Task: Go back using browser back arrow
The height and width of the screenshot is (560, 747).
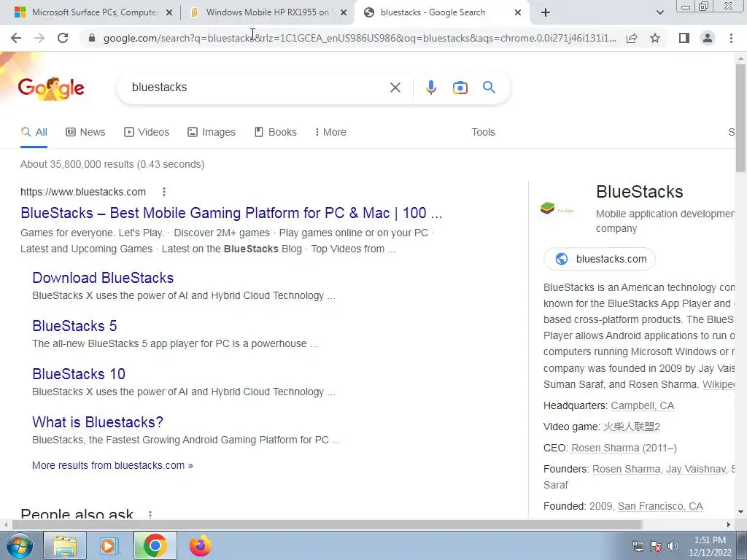Action: coord(16,38)
